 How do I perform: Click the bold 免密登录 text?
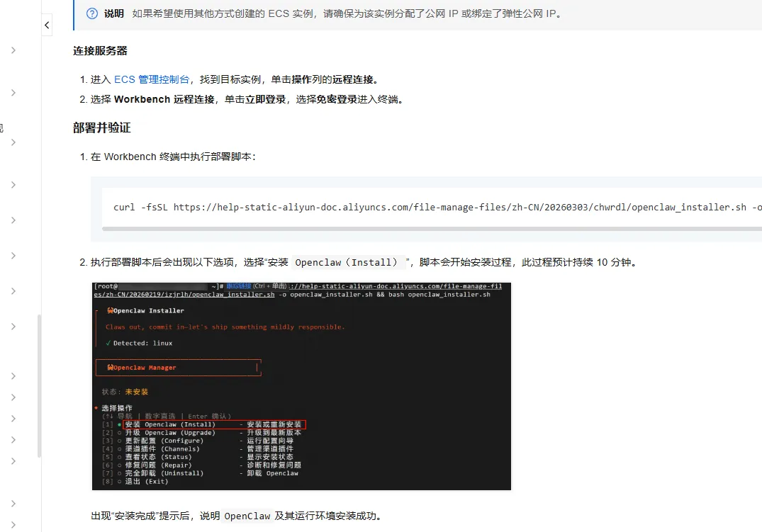pyautogui.click(x=337, y=100)
